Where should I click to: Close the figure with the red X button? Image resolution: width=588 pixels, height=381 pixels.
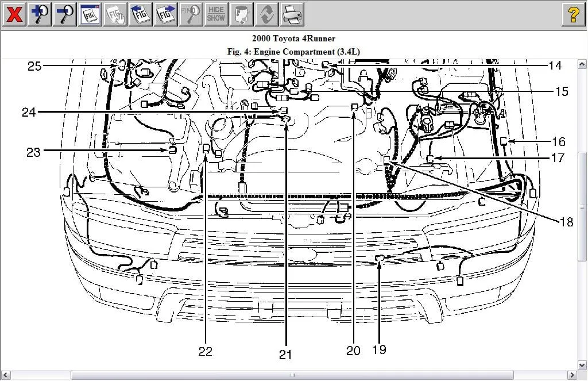point(14,14)
